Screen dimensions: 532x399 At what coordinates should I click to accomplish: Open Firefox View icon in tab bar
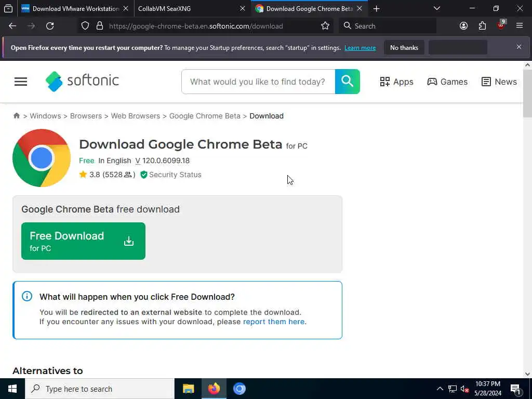coord(8,8)
